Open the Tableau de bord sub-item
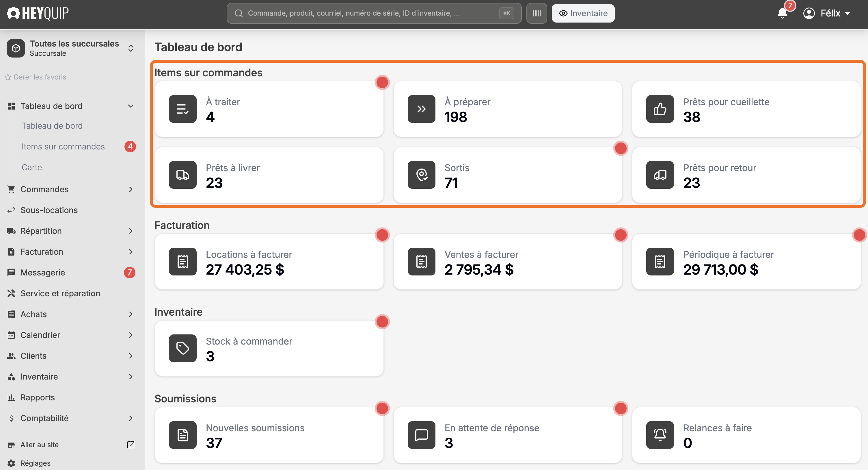This screenshot has width=868, height=470. (52, 126)
